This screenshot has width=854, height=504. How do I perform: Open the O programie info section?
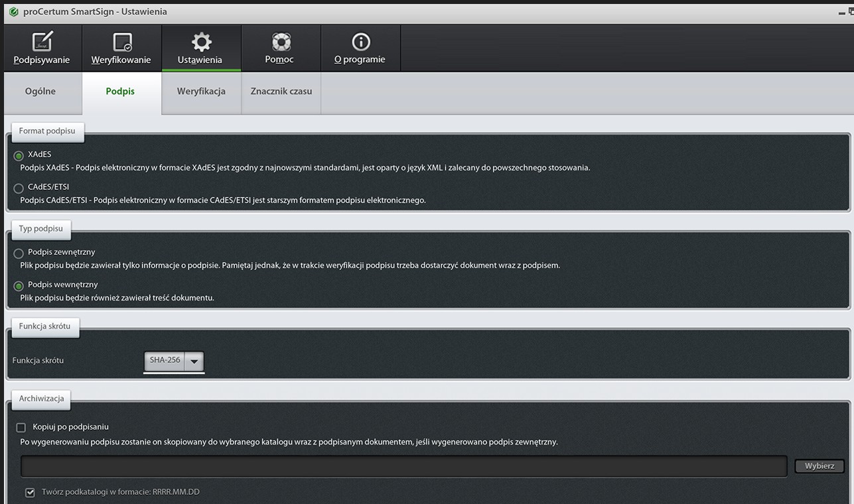tap(360, 48)
